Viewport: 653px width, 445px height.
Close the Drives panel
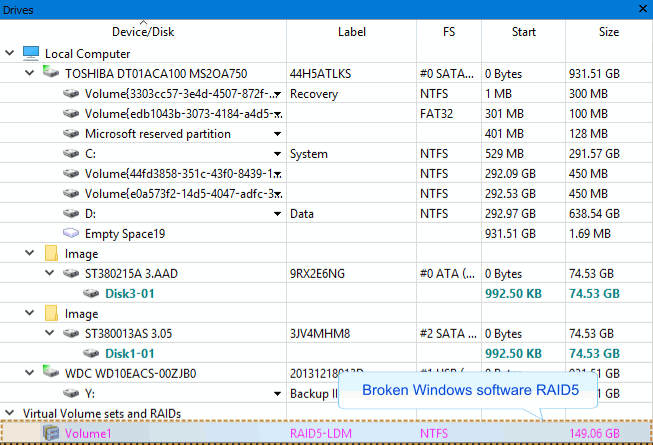(x=643, y=9)
